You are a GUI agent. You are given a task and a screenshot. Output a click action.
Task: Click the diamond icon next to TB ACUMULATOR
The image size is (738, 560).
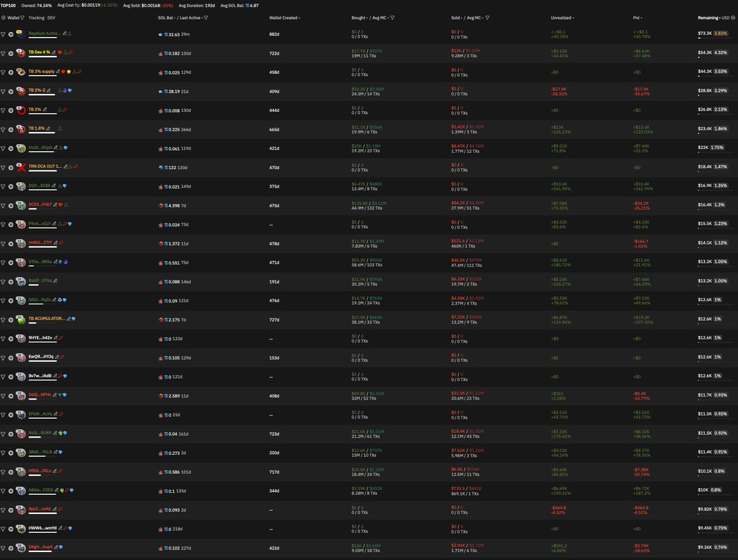point(73,319)
